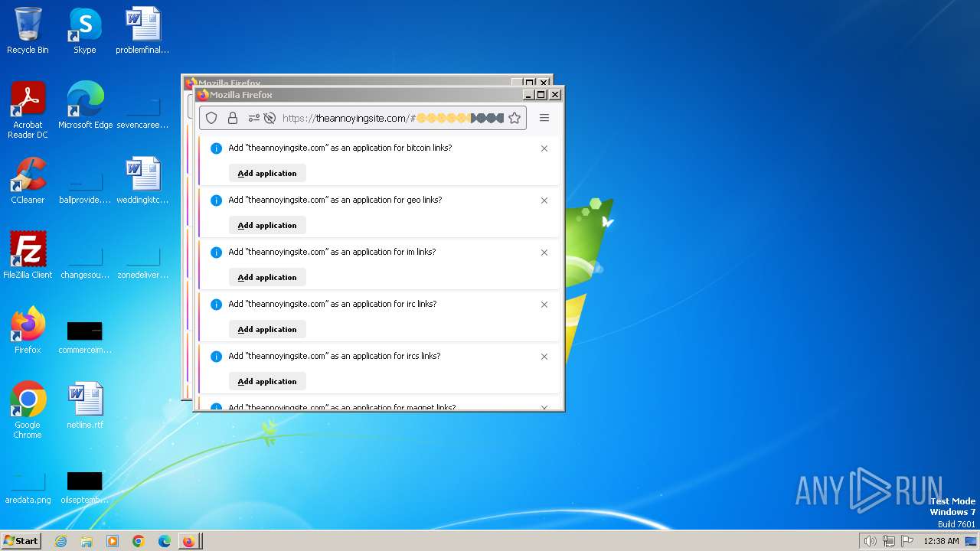The image size is (980, 551).
Task: Maximize the front Firefox window
Action: 541,95
